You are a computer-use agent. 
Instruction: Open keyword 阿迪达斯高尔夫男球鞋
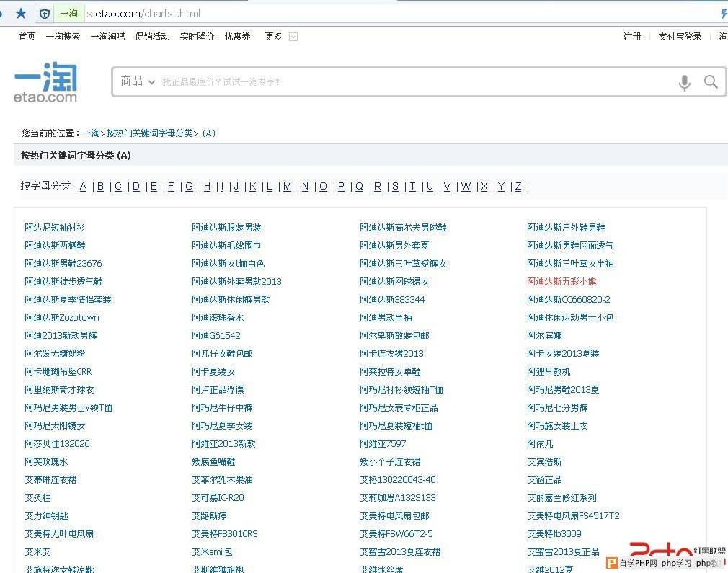403,228
